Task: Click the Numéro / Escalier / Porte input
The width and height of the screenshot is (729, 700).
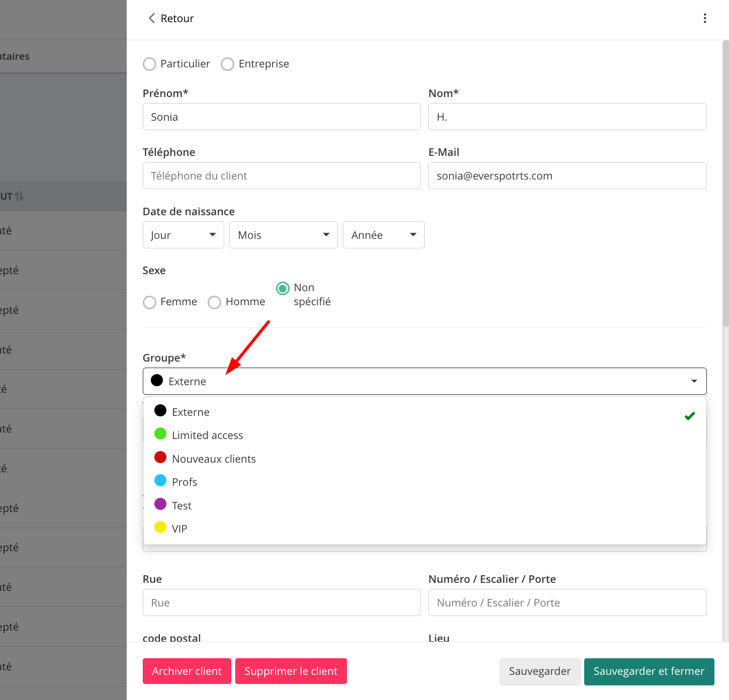Action: pyautogui.click(x=568, y=602)
